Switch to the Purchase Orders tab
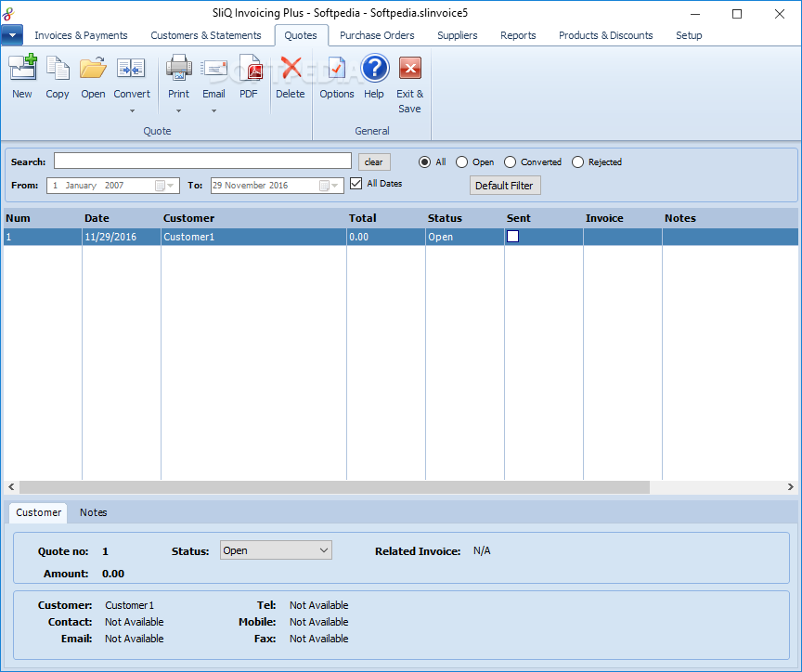This screenshot has height=672, width=802. (x=377, y=35)
